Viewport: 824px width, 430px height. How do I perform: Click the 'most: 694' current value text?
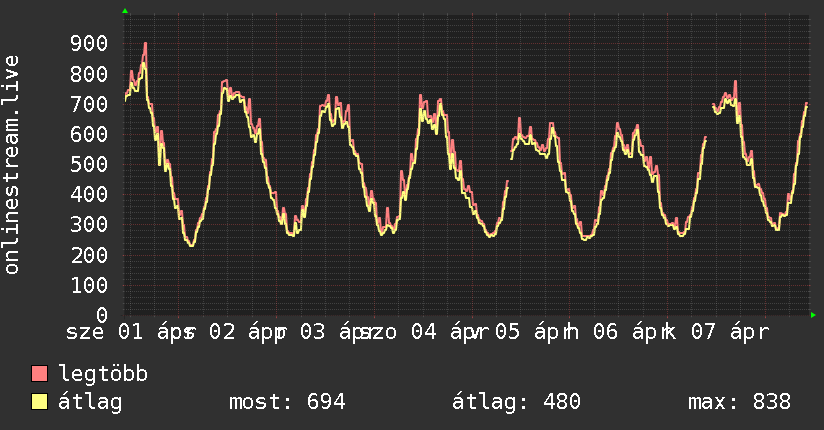click(x=287, y=403)
